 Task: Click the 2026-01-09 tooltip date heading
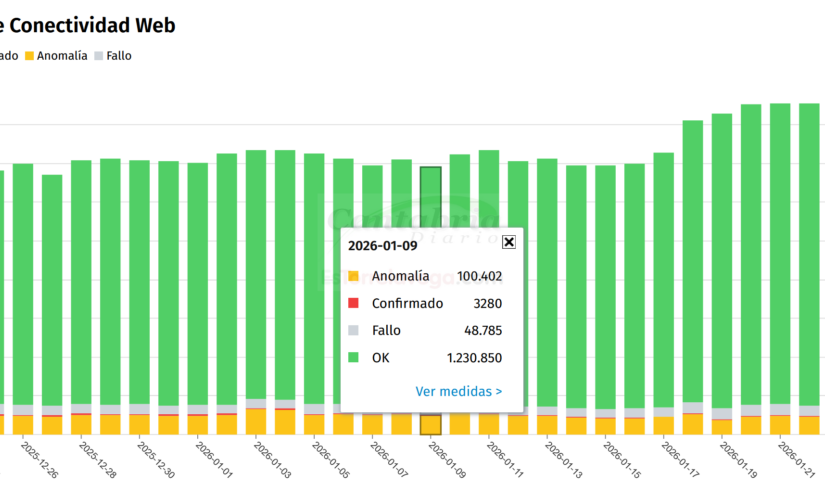382,245
